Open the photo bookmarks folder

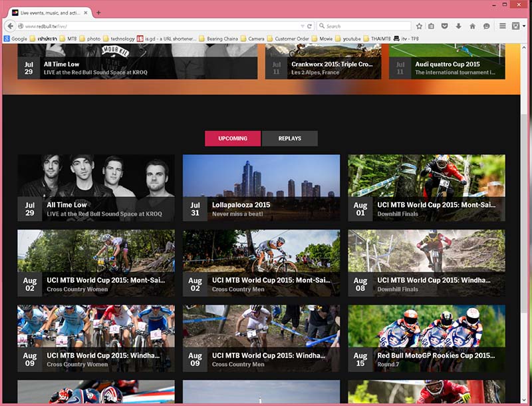click(x=90, y=39)
